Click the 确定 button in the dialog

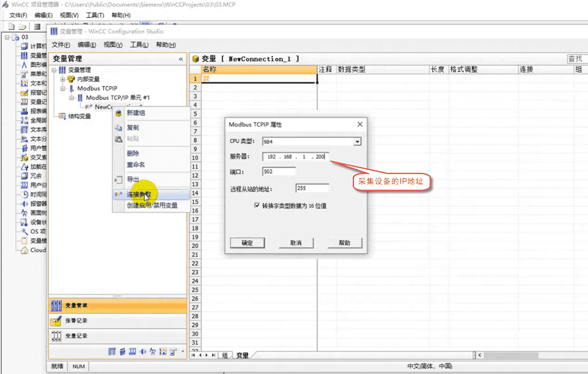point(247,243)
